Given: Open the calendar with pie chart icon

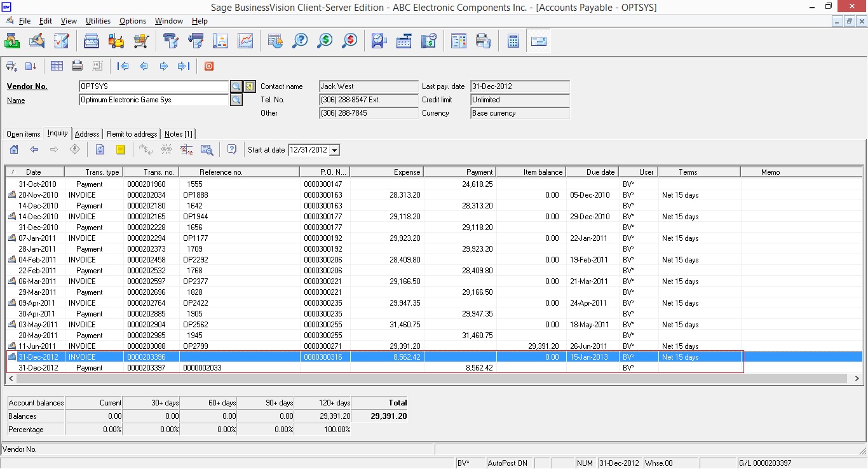Looking at the screenshot, I should tap(275, 41).
